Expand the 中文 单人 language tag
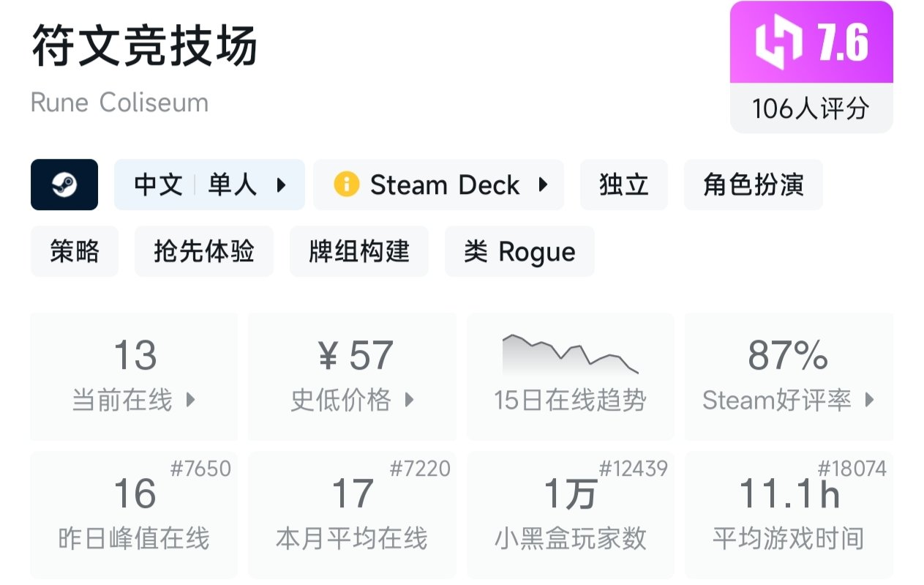924x585 pixels. (x=209, y=185)
